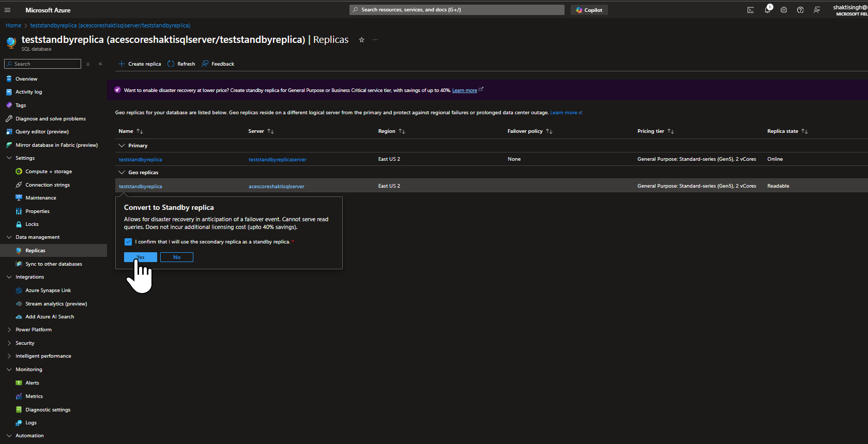Sort table by Name column
This screenshot has height=444, width=868.
coord(130,131)
